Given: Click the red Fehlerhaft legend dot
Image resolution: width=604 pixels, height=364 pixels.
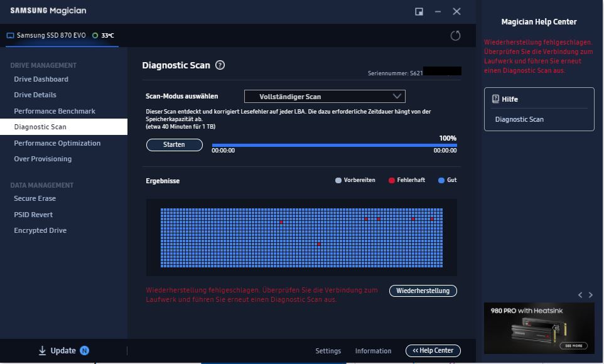Looking at the screenshot, I should click(x=391, y=180).
